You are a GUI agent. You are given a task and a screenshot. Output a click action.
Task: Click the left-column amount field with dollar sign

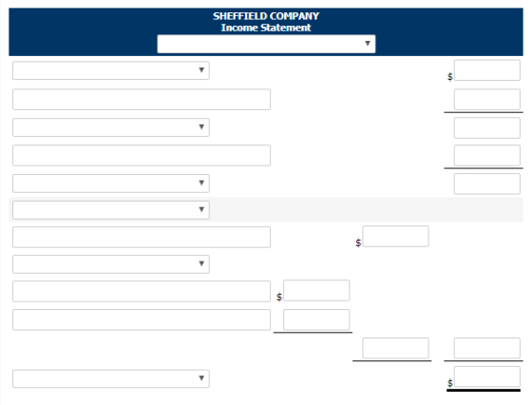(316, 290)
